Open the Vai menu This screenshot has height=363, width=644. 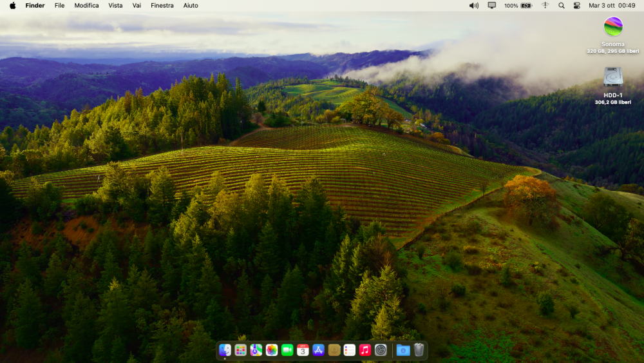tap(137, 5)
